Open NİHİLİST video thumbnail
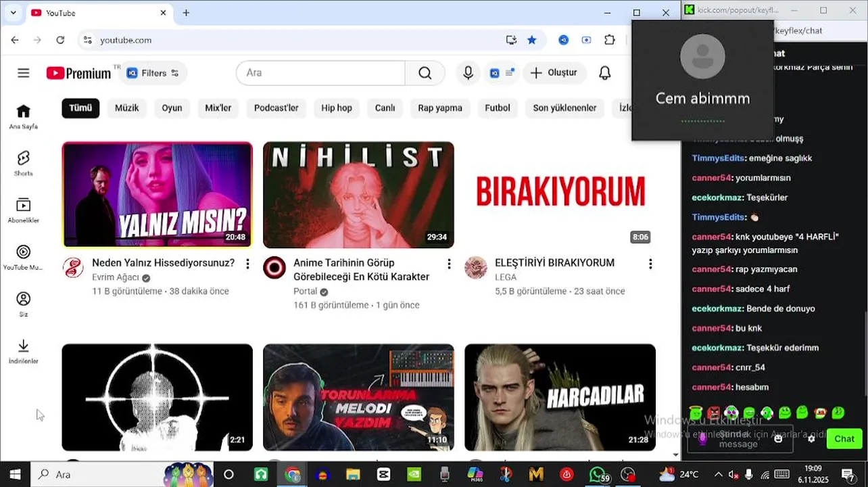 pyautogui.click(x=358, y=195)
